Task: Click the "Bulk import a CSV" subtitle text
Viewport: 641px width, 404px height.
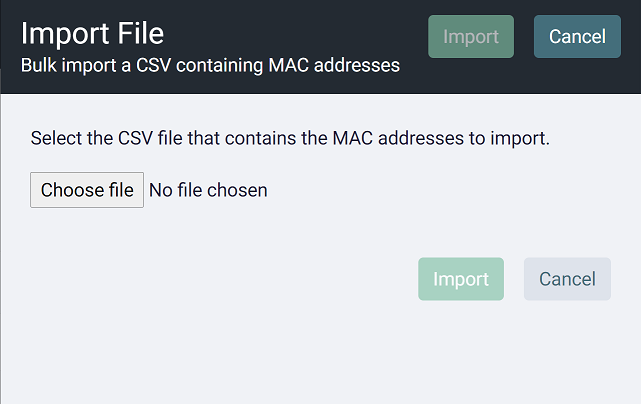Action: 210,66
